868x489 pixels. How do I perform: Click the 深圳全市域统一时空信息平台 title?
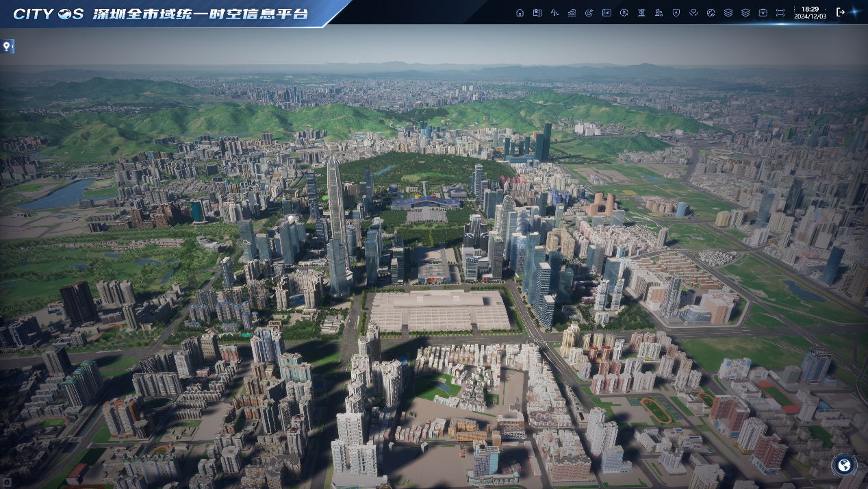(200, 14)
